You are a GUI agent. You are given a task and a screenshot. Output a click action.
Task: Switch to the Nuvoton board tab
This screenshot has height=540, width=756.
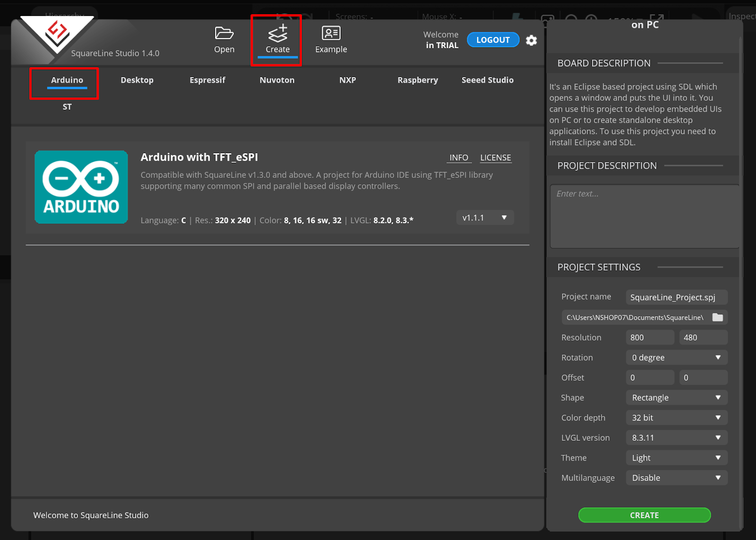click(277, 80)
